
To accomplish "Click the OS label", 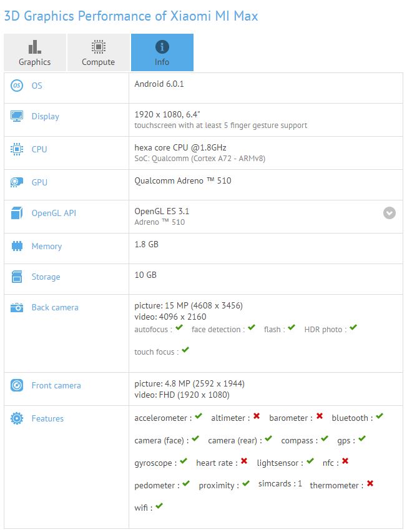I will [x=37, y=86].
